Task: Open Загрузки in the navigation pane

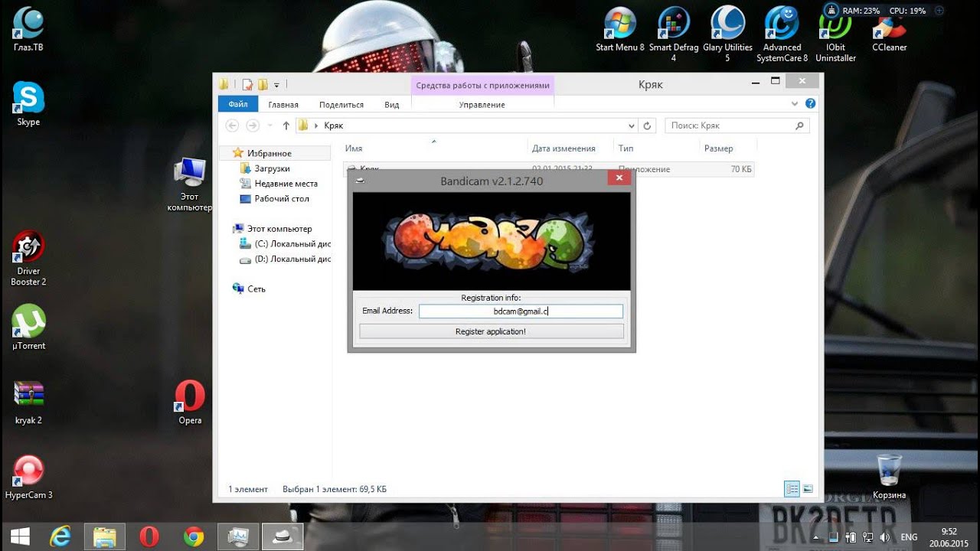Action: point(272,168)
